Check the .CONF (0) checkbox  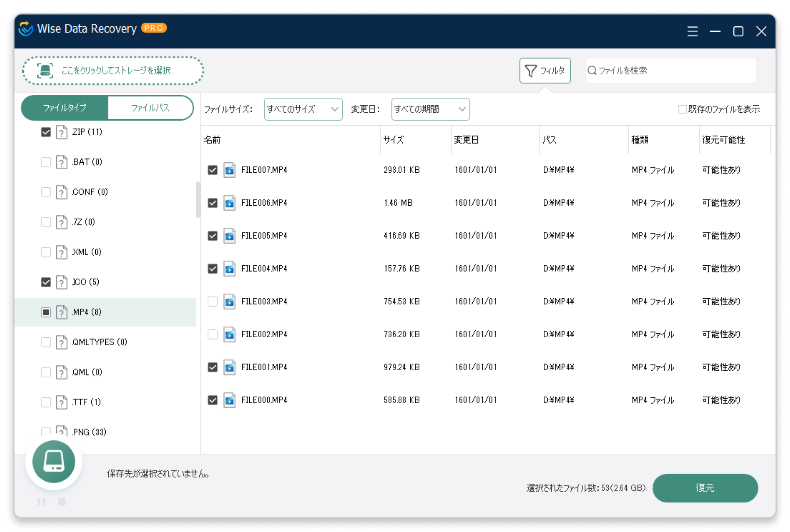coord(46,192)
